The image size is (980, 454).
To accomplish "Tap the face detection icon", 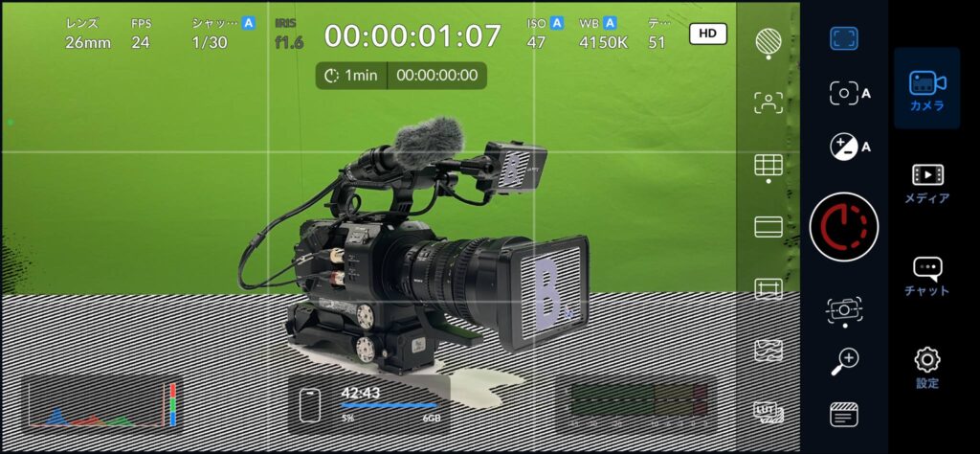I will click(x=768, y=103).
